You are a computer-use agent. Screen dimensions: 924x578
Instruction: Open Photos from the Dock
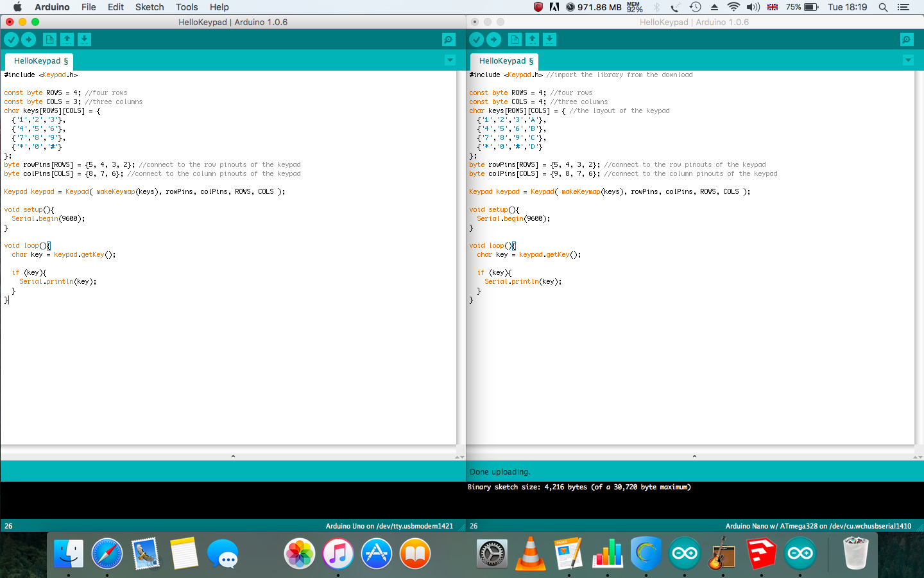click(x=300, y=554)
